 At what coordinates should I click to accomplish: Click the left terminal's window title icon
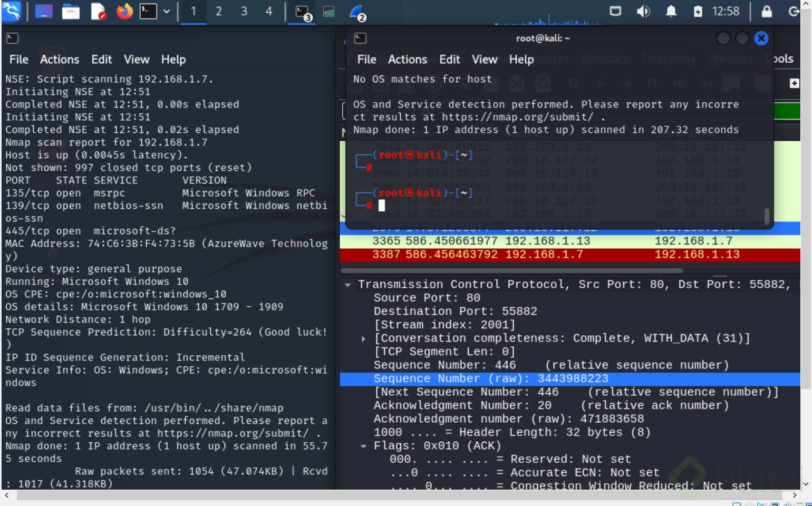12,38
